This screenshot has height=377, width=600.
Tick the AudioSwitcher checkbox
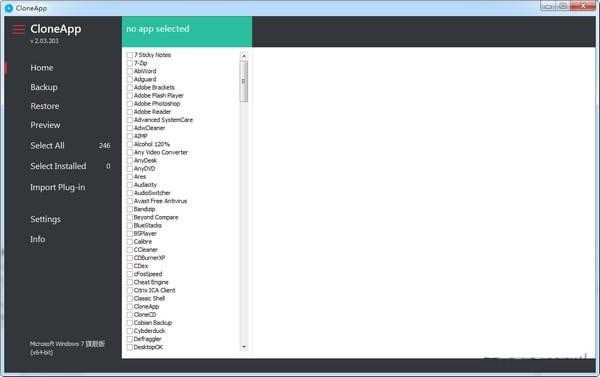coord(130,193)
